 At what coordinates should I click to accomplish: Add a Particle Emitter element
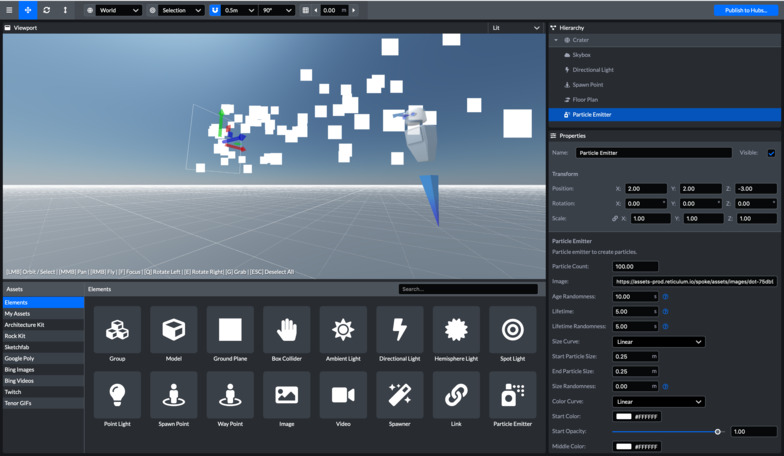coord(512,397)
